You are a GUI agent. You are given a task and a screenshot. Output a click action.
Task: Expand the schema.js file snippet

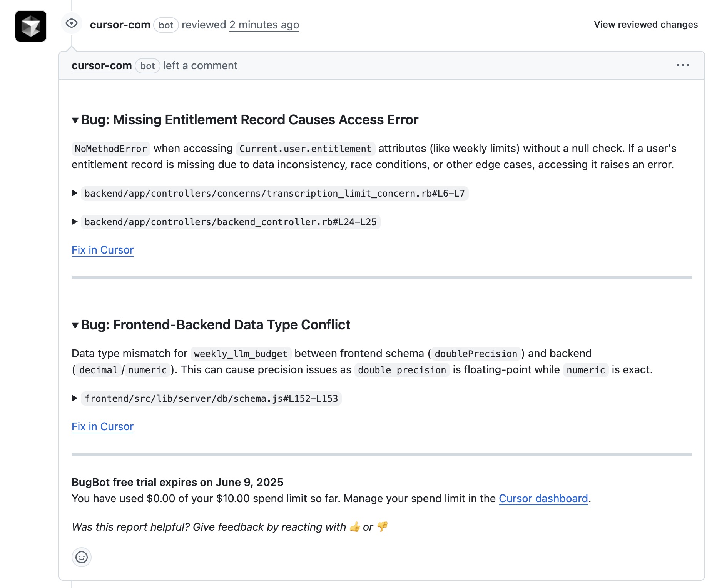[75, 398]
